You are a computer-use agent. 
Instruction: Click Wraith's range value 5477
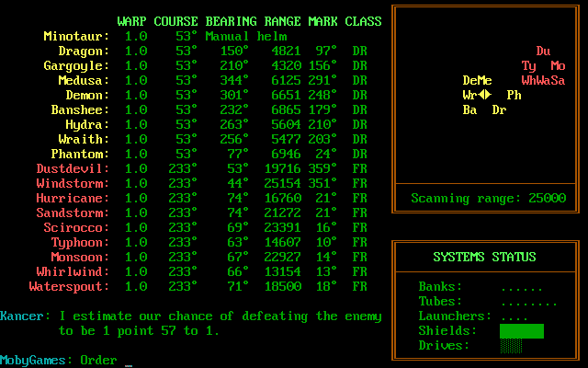(286, 140)
